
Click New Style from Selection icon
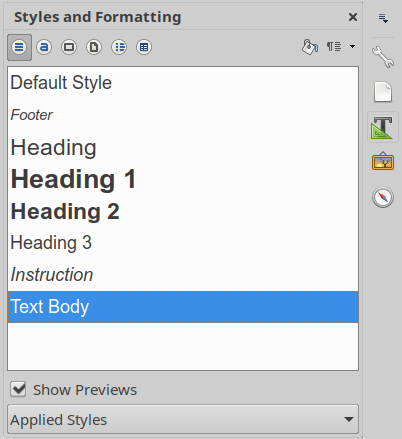click(x=334, y=47)
